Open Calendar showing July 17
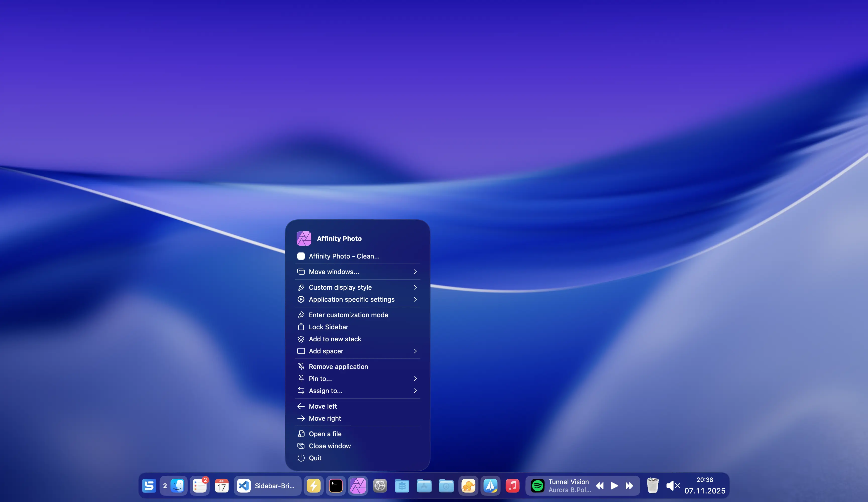Viewport: 868px width, 502px height. [222, 486]
